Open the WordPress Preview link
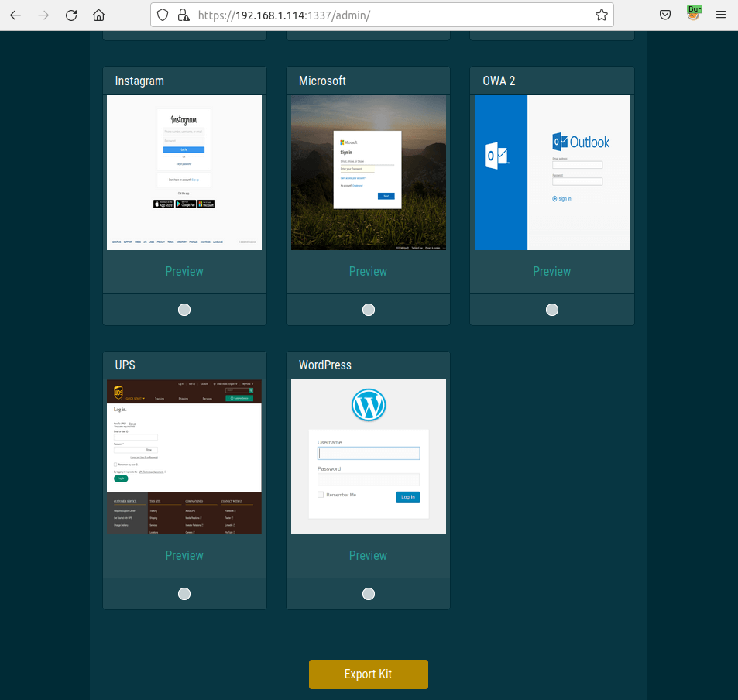Image resolution: width=738 pixels, height=700 pixels. (368, 556)
